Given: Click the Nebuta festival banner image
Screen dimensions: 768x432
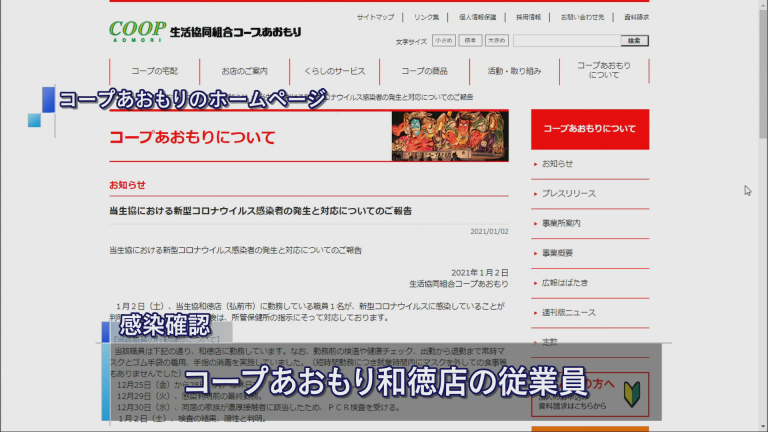Looking at the screenshot, I should [450, 136].
